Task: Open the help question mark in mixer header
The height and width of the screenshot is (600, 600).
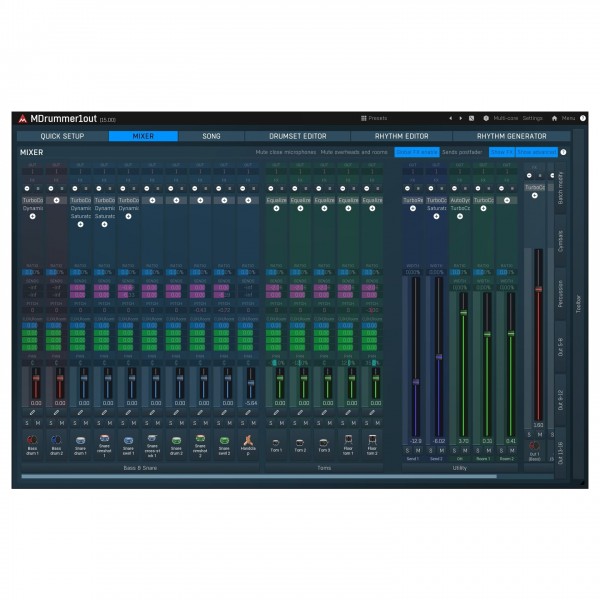Action: (563, 152)
